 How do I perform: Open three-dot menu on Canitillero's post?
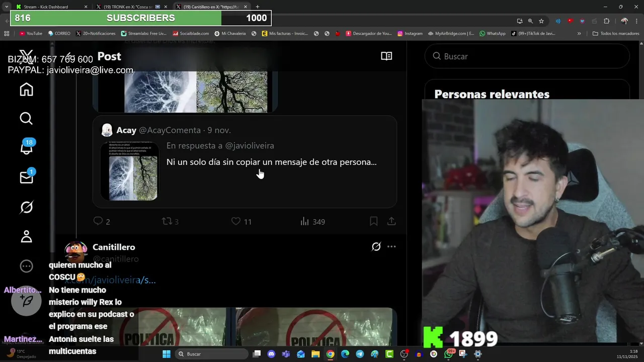point(391,246)
